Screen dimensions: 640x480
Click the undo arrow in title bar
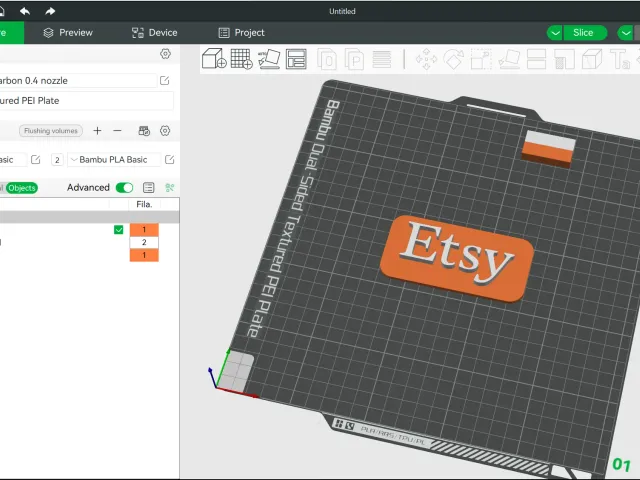(x=25, y=11)
